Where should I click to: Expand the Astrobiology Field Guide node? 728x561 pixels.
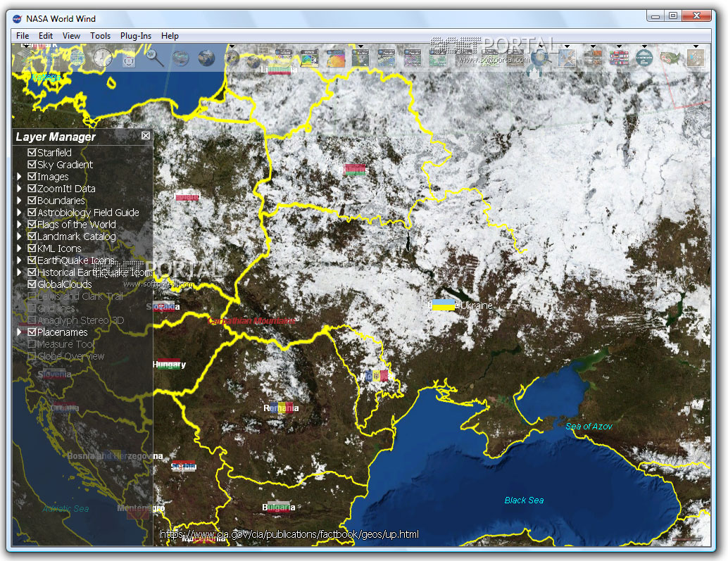click(x=19, y=212)
